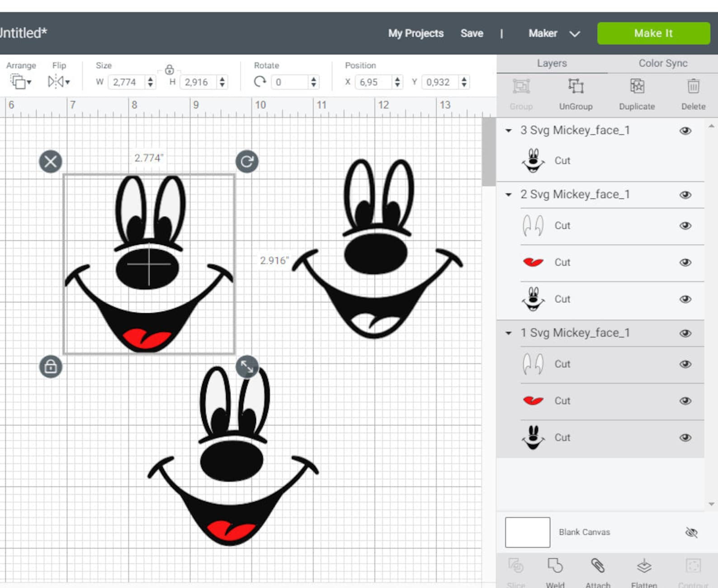Viewport: 718px width, 588px height.
Task: Adjust the Rotate value stepper arrows
Action: tap(313, 82)
